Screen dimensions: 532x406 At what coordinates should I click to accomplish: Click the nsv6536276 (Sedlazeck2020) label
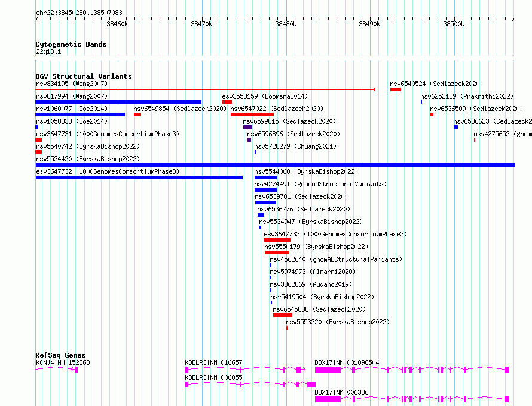coord(304,209)
